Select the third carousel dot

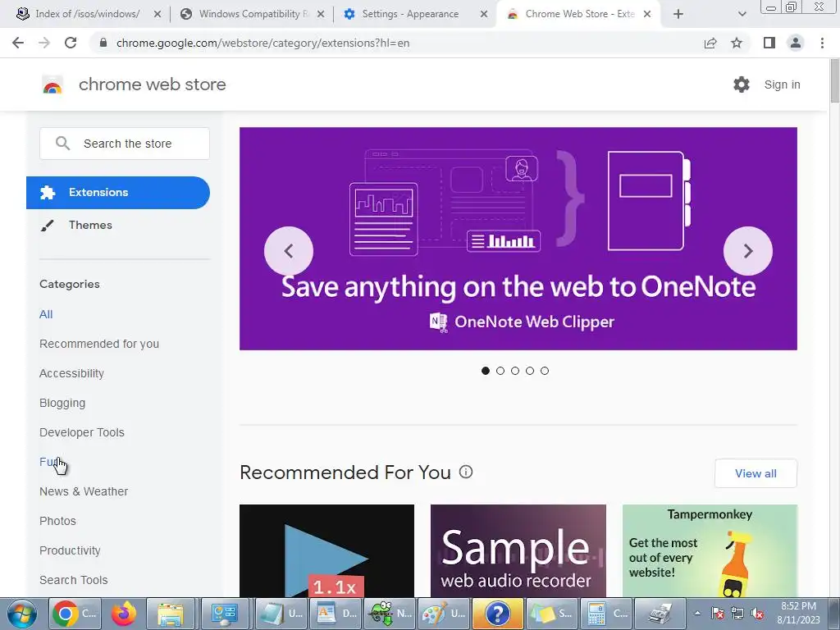[x=515, y=371]
